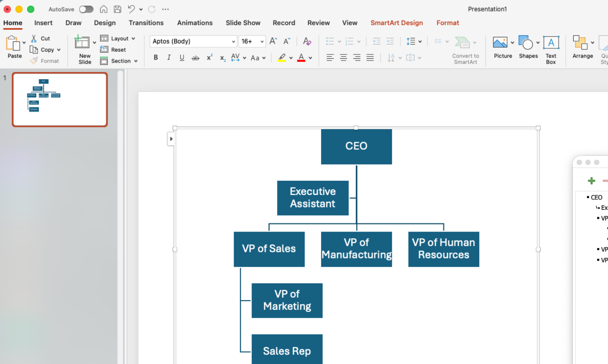
Task: Expand the SmartArt text pane arrow
Action: pyautogui.click(x=171, y=139)
